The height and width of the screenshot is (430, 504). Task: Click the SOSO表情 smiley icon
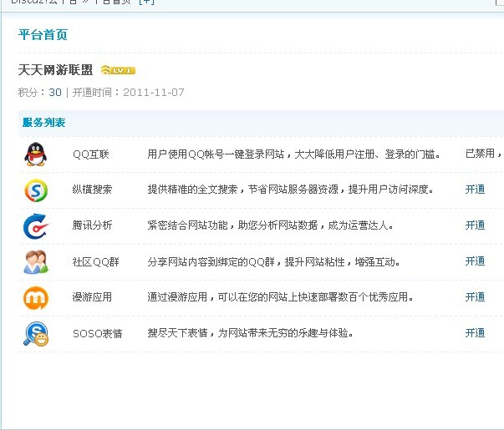(36, 334)
